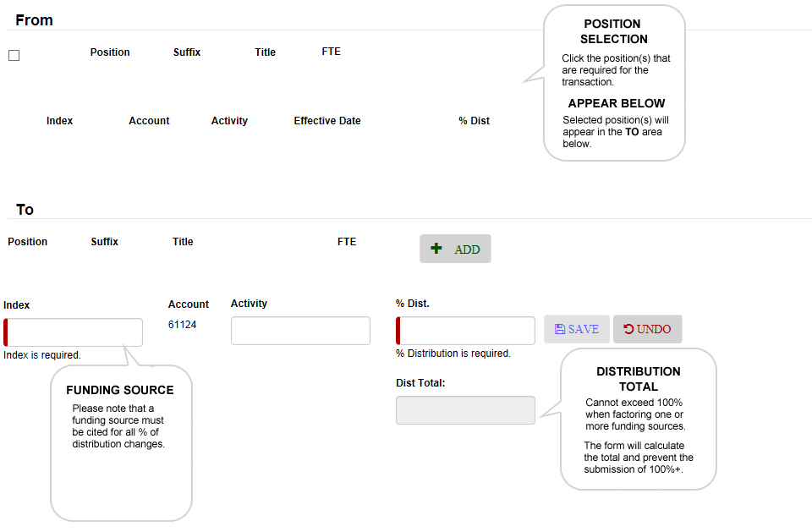
Task: Click the UNDO button
Action: [647, 328]
